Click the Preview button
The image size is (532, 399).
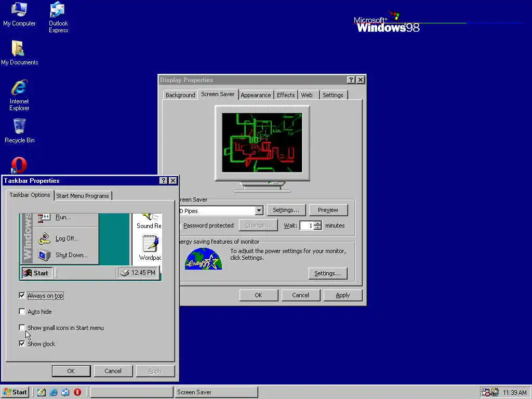pos(328,210)
